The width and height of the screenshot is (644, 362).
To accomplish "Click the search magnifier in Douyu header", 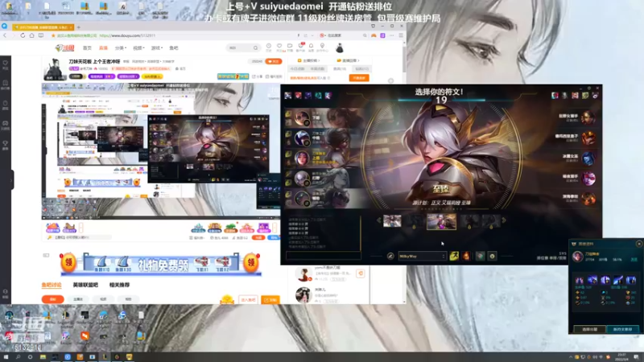I will point(255,48).
